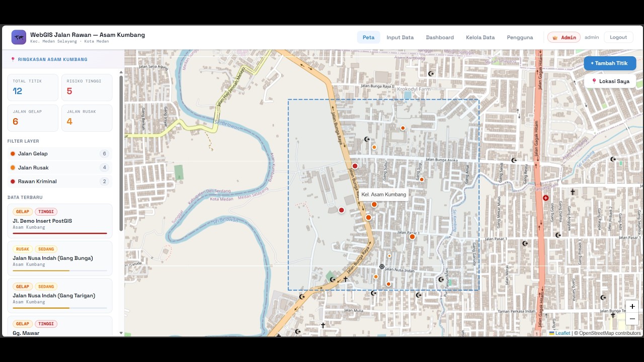Image resolution: width=644 pixels, height=362 pixels.
Task: Open the Jl. Demo Insert PostGIS entry
Action: coord(60,220)
